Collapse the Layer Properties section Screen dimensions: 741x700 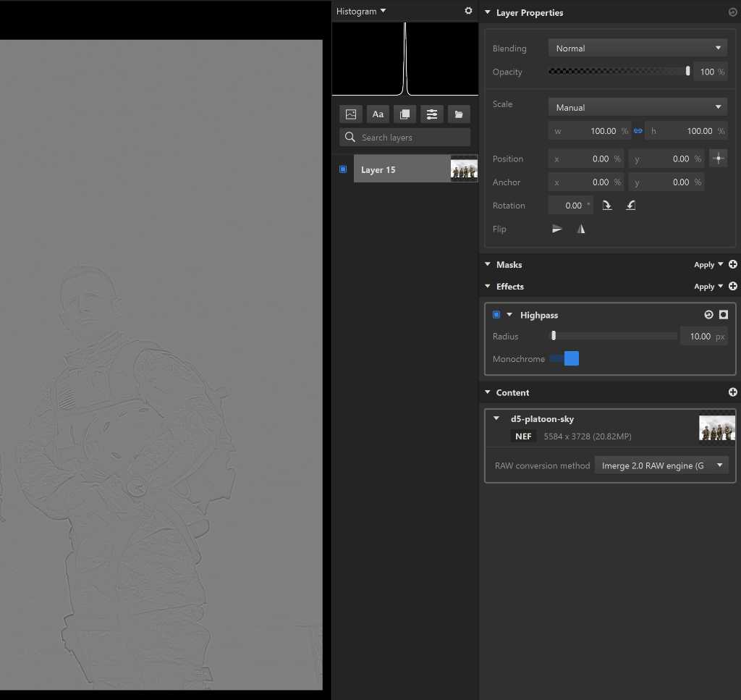pyautogui.click(x=487, y=12)
